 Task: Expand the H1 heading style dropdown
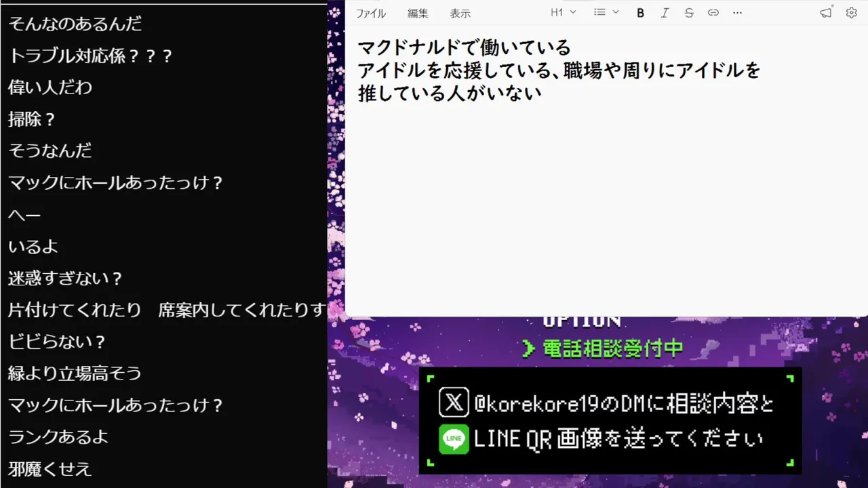564,12
